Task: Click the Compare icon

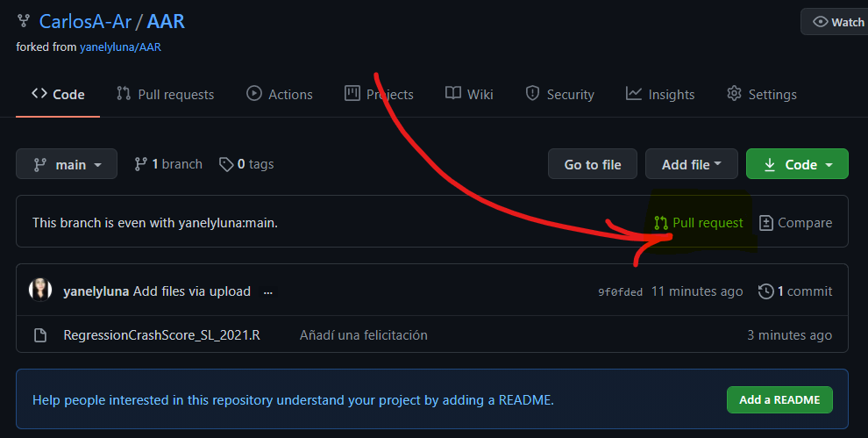Action: pos(766,223)
